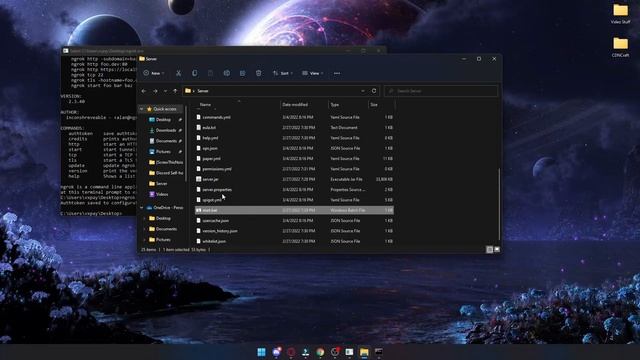The width and height of the screenshot is (640, 360).
Task: Open Videos in navigation pane
Action: (x=162, y=194)
